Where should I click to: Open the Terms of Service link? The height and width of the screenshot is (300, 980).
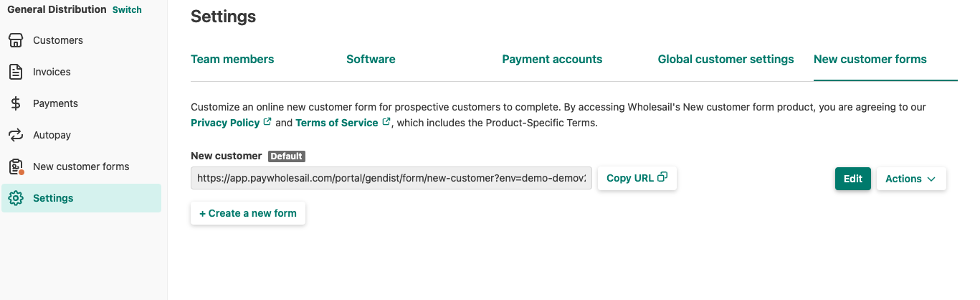click(x=336, y=123)
